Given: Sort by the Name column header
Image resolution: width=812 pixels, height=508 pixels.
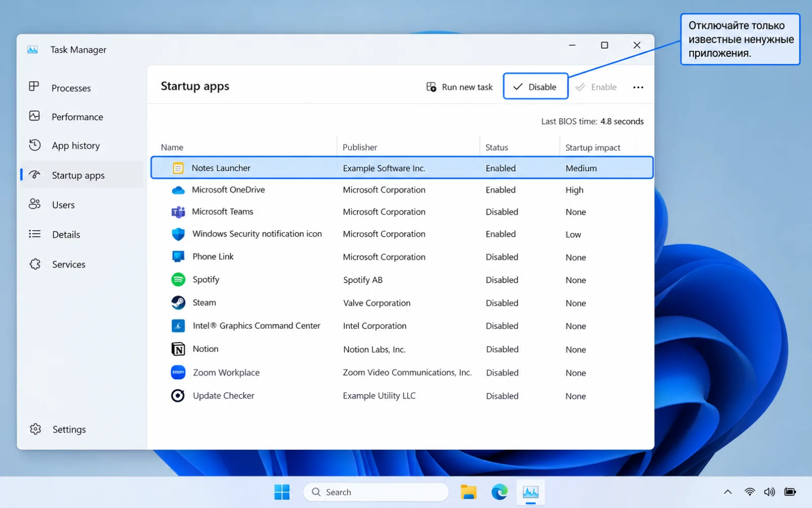Looking at the screenshot, I should click(172, 147).
